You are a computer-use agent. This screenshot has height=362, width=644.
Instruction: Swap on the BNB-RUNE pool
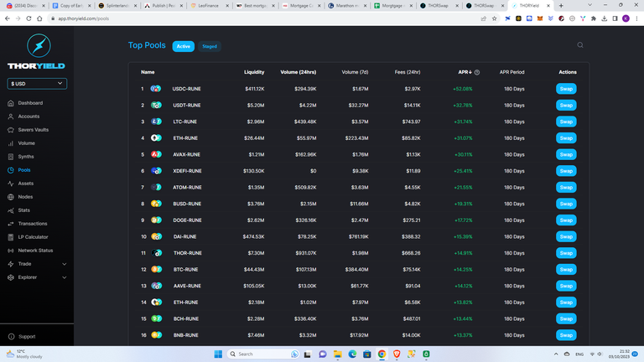click(x=566, y=335)
